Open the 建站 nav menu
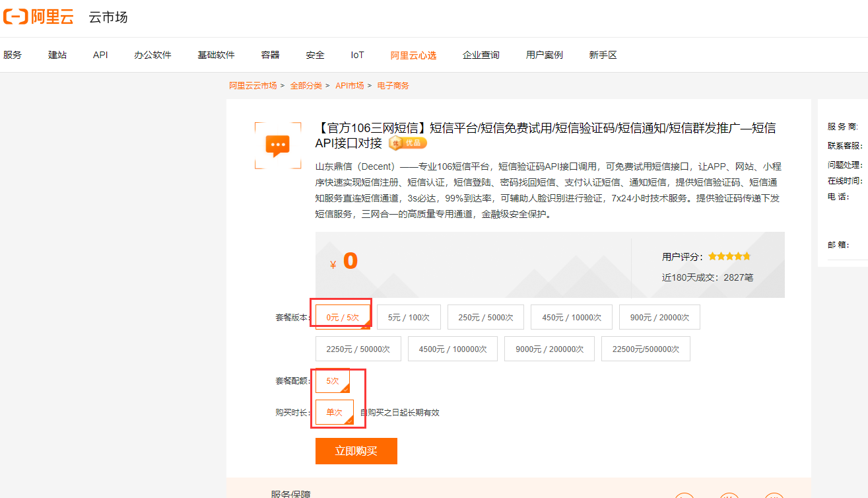The width and height of the screenshot is (868, 498). click(57, 55)
